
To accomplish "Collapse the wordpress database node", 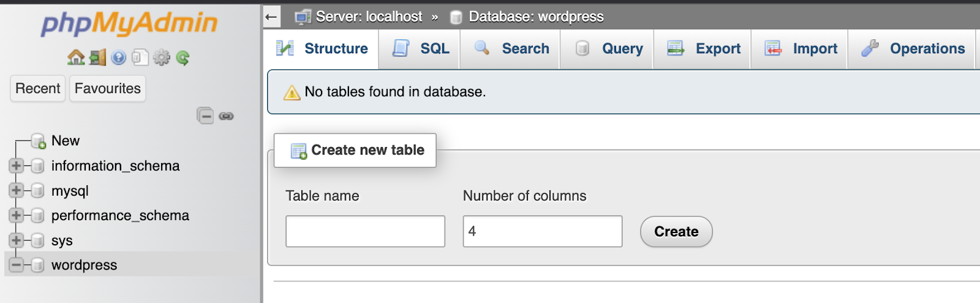I will pos(17,265).
